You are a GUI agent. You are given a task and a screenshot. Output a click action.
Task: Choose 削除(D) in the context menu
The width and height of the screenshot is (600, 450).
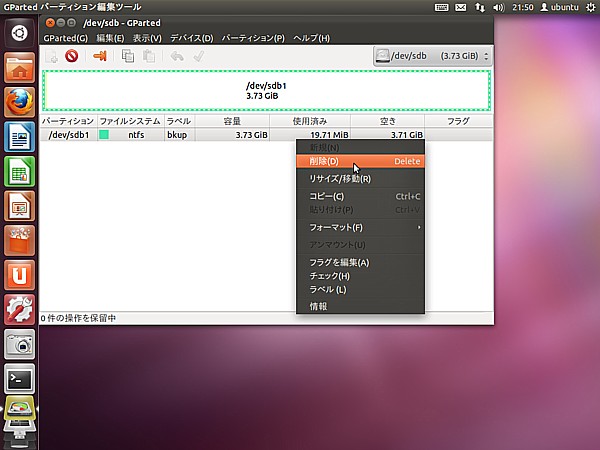point(360,161)
